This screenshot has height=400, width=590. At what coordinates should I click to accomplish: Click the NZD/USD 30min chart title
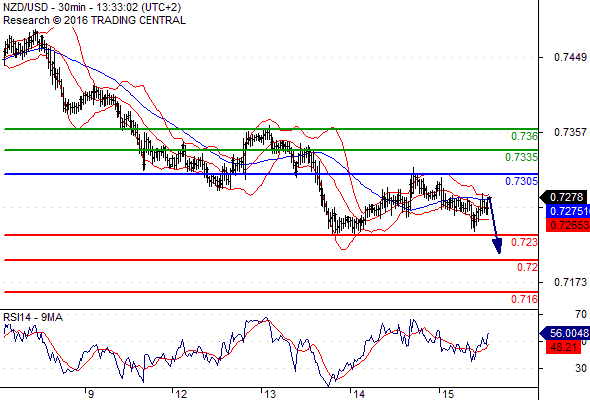(92, 7)
